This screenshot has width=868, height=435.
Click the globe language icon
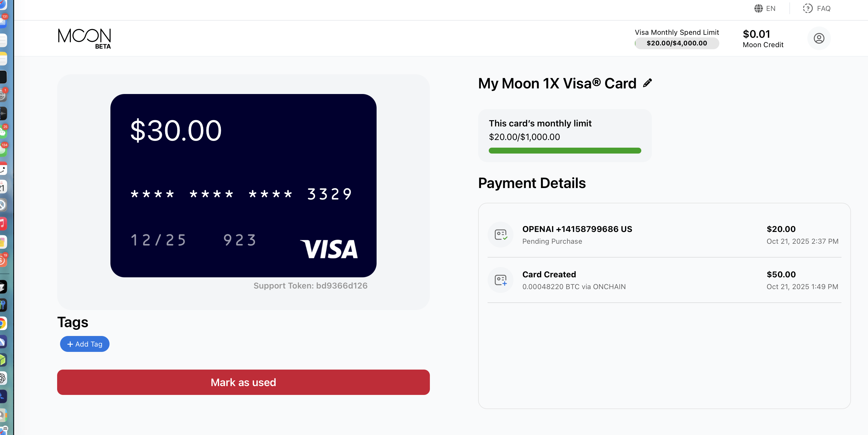click(x=758, y=9)
